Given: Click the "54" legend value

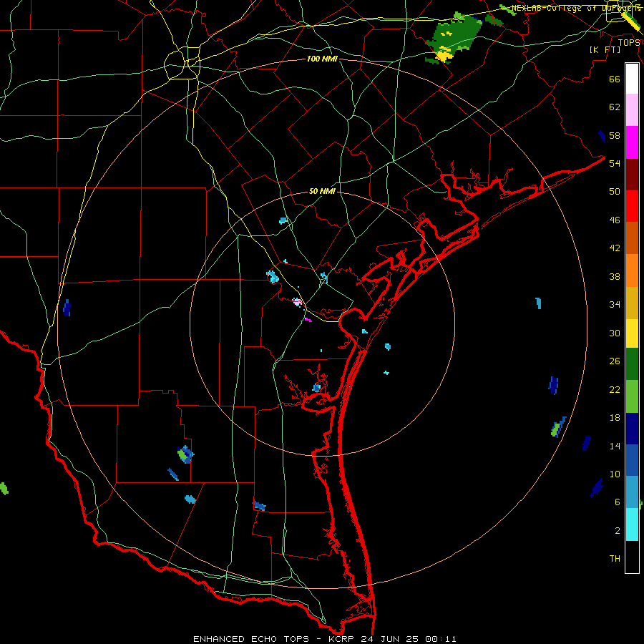Looking at the screenshot, I should point(615,163).
